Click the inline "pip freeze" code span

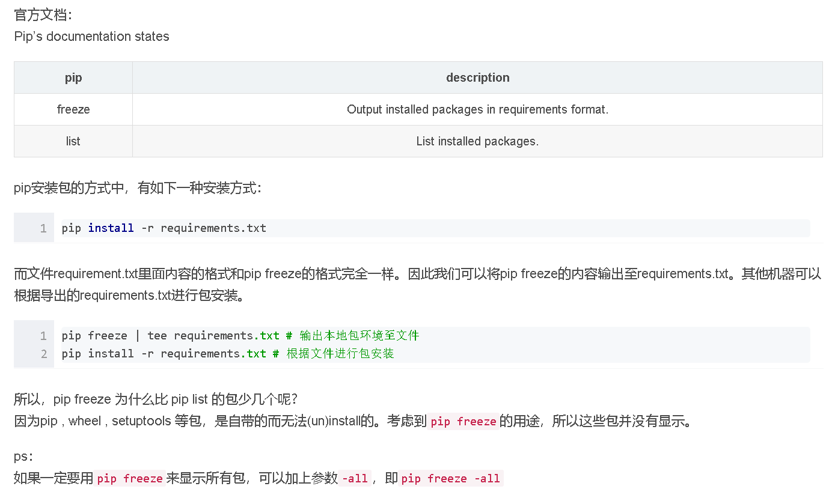click(x=463, y=421)
